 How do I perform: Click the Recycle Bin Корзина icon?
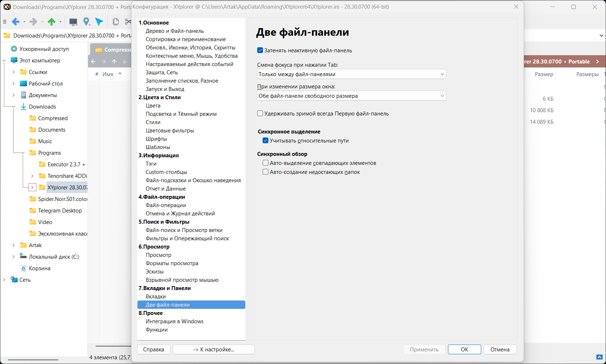tap(23, 268)
